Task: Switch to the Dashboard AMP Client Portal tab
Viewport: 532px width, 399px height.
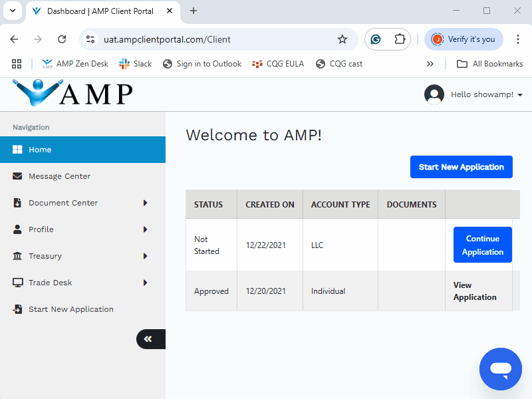Action: pos(100,11)
